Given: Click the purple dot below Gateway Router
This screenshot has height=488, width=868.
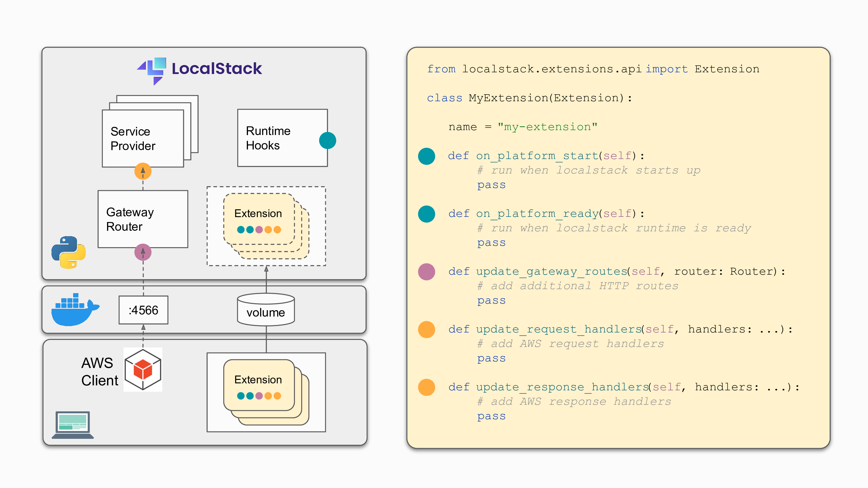Looking at the screenshot, I should coord(143,252).
